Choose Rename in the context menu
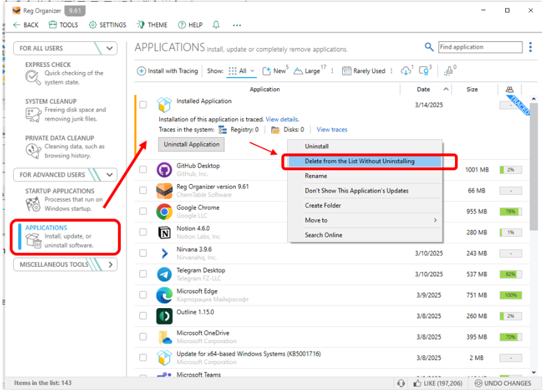Image resolution: width=544 pixels, height=392 pixels. click(x=365, y=176)
